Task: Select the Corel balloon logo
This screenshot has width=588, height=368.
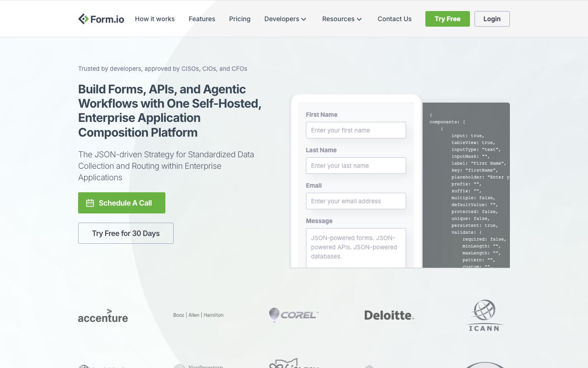Action: coord(294,315)
